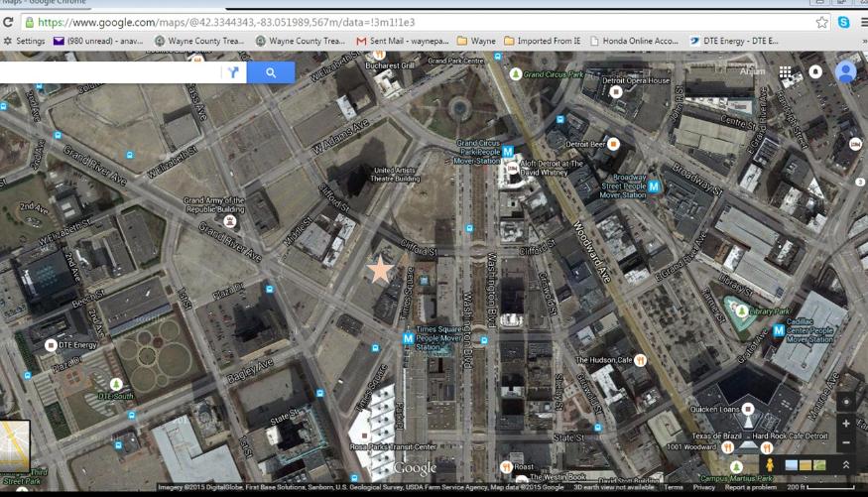Open directions using the arrow icon

pyautogui.click(x=233, y=72)
